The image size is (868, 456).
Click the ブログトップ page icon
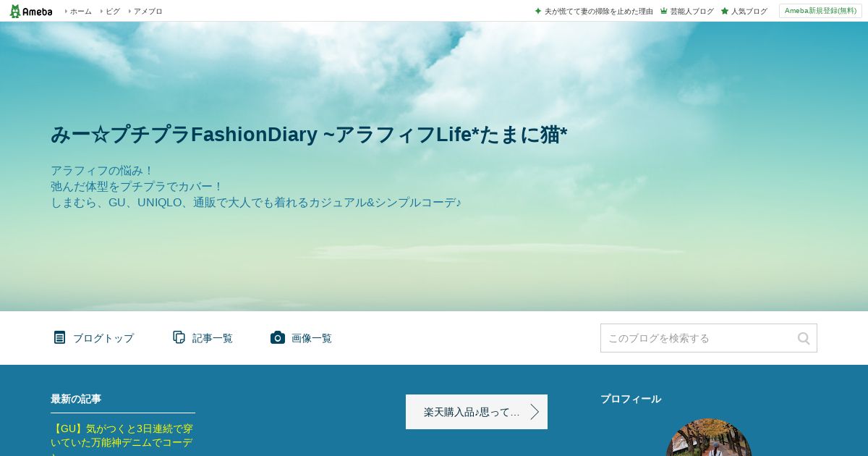(x=59, y=337)
